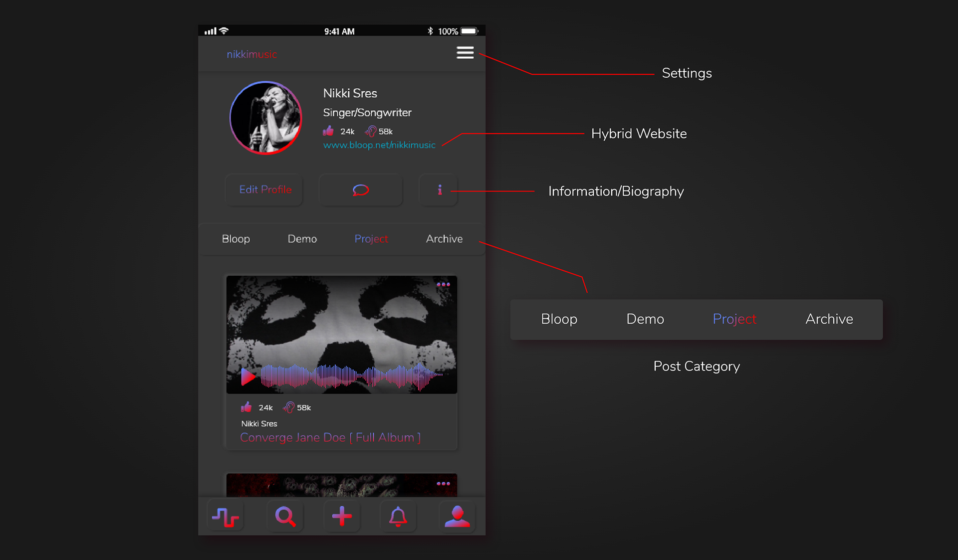Play the Converge Jane Doe track
Screen dimensions: 958x560
[248, 376]
